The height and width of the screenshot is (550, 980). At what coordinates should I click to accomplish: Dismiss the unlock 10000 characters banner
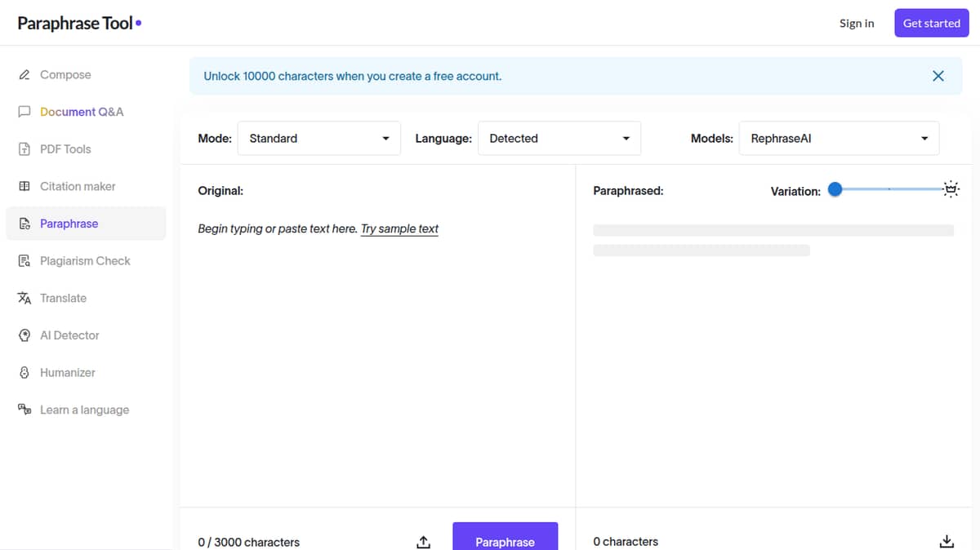click(x=938, y=76)
